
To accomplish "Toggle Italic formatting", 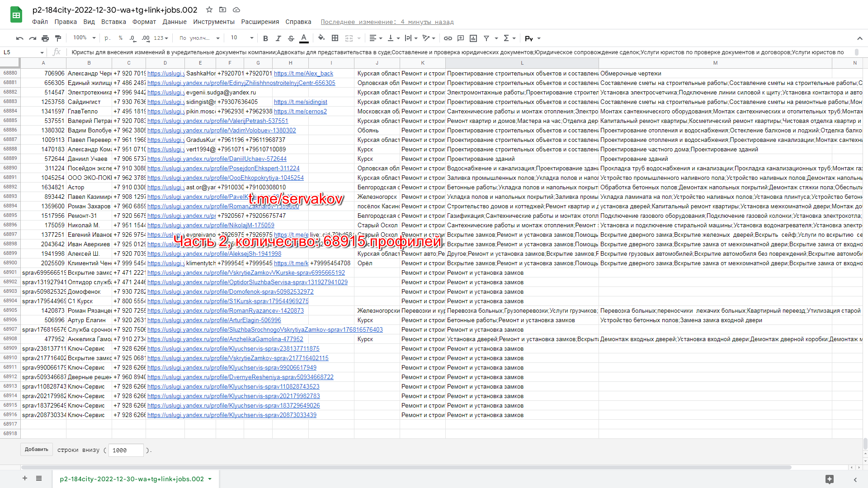I will pyautogui.click(x=278, y=38).
